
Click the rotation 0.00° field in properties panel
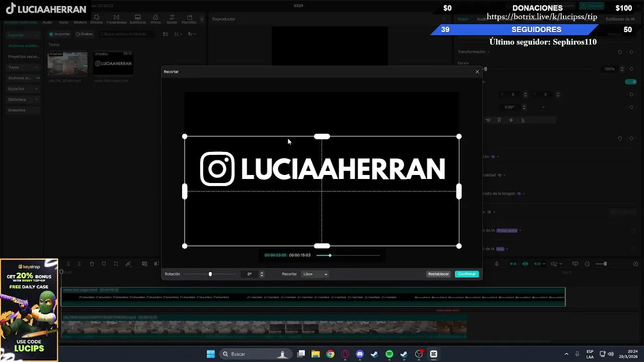coord(510,107)
